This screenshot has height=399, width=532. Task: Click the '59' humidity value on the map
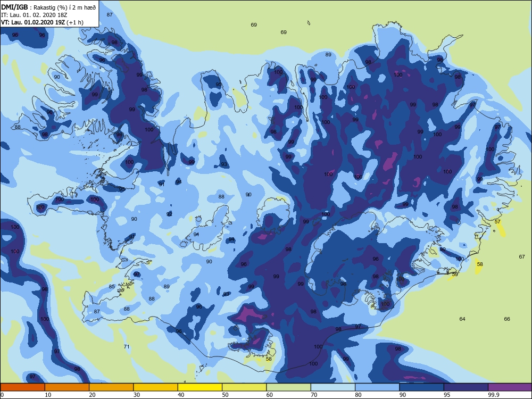point(455,274)
